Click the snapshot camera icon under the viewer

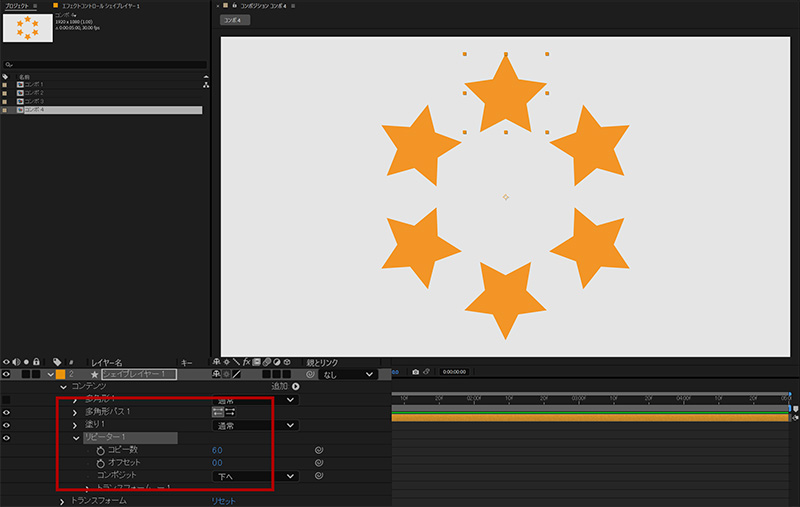(x=415, y=373)
